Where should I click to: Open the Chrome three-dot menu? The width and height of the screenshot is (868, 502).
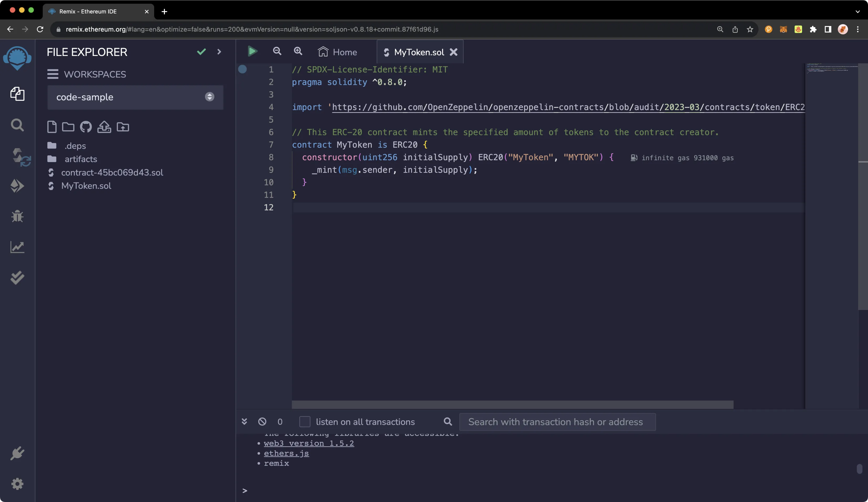point(858,29)
